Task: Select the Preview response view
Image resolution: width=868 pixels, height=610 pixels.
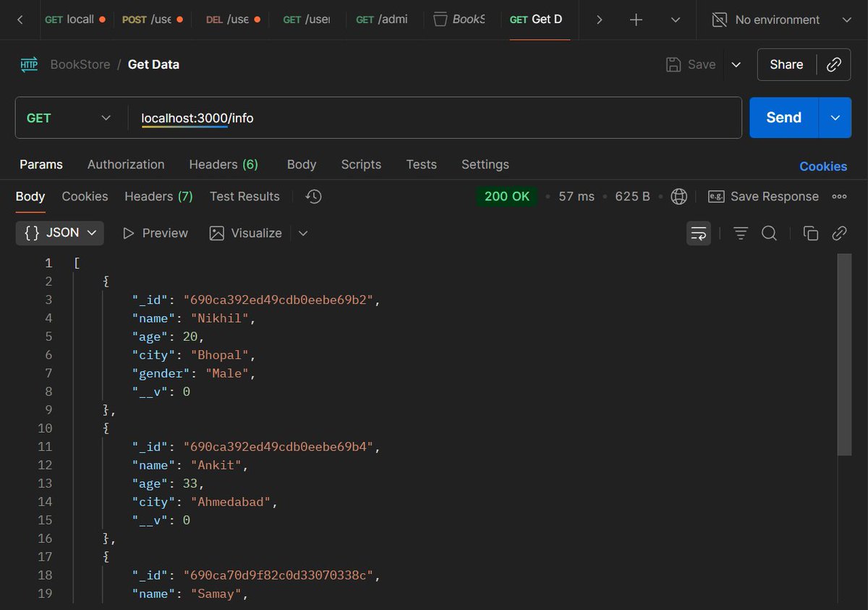Action: 164,233
